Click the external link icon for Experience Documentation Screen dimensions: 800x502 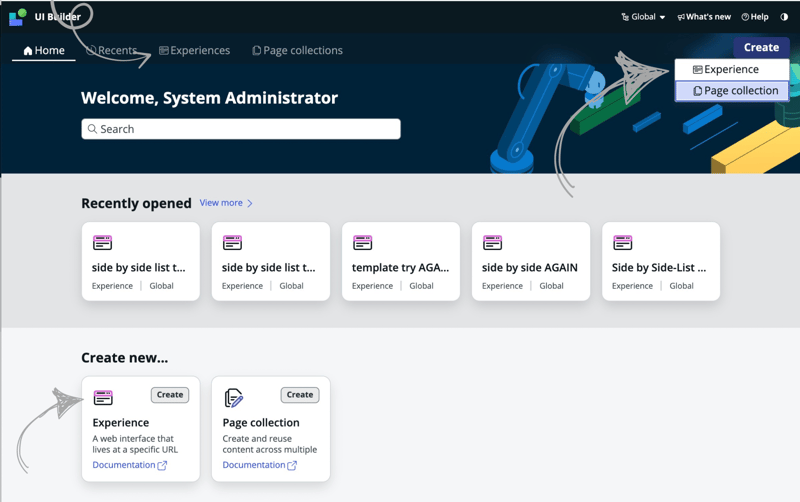[x=162, y=465]
